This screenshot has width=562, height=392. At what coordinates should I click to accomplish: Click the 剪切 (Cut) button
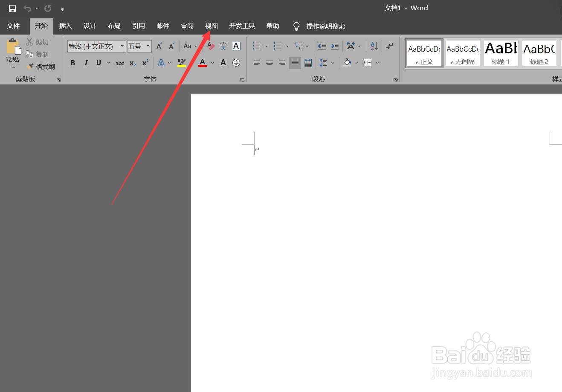[38, 42]
